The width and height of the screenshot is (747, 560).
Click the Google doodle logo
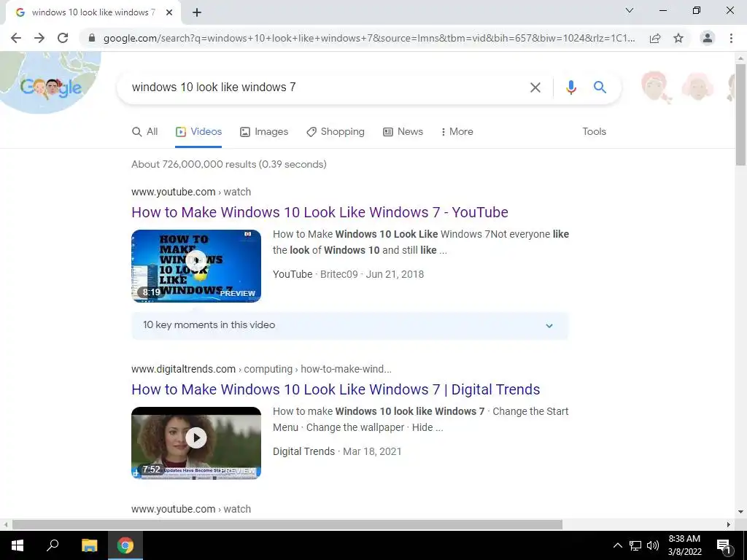pos(51,88)
